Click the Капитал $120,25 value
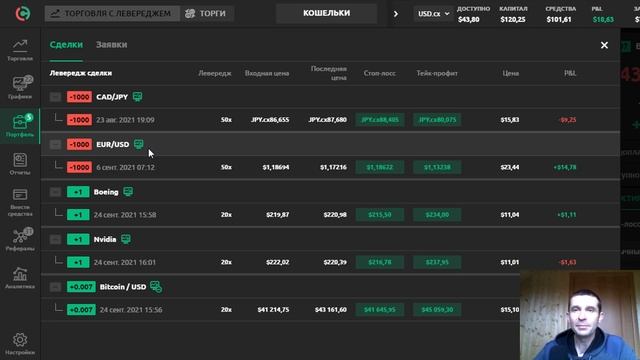Screen dimensions: 640x360 [513, 14]
